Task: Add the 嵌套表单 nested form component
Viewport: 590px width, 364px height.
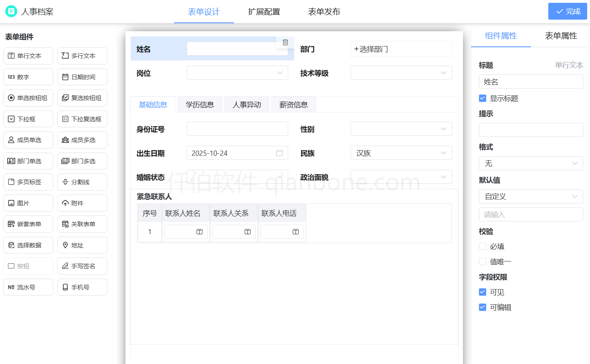Action: (28, 224)
